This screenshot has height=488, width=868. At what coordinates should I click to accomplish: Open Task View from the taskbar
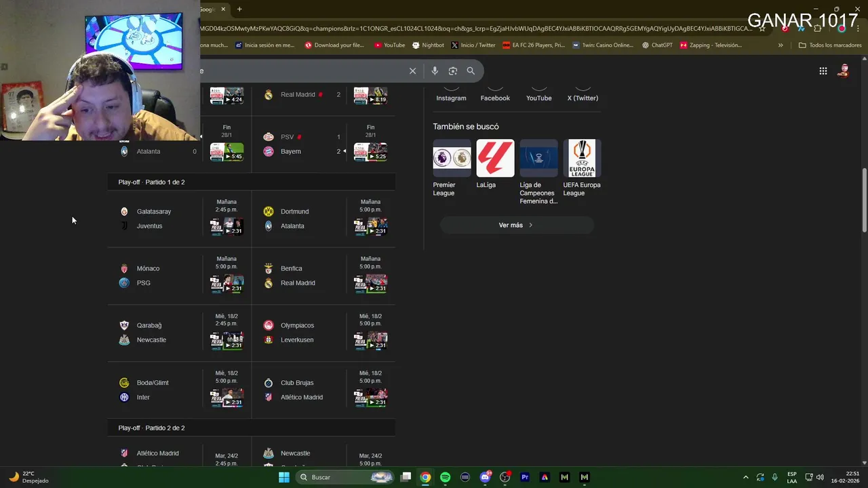tap(406, 477)
